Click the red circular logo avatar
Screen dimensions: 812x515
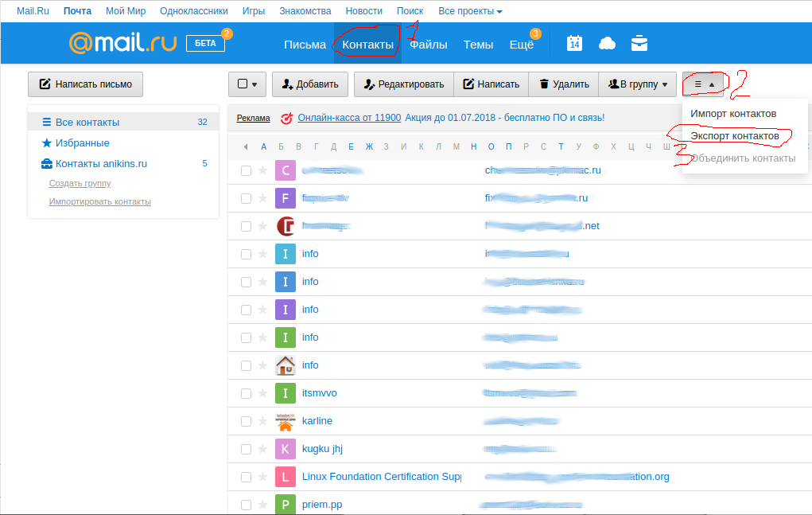pyautogui.click(x=286, y=226)
